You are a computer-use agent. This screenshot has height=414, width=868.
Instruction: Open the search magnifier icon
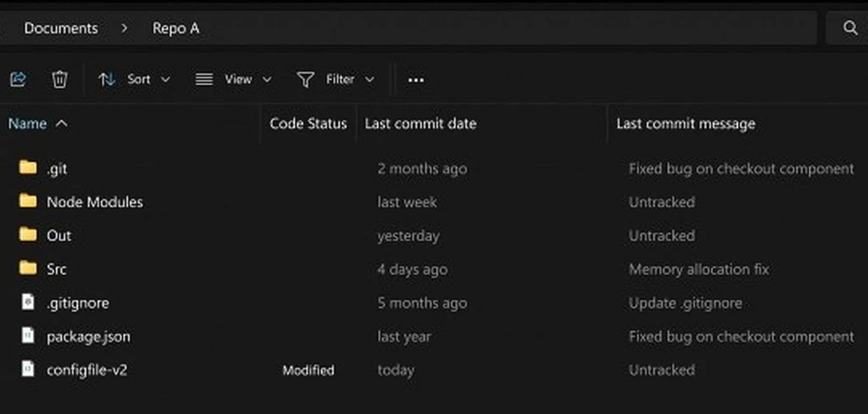(x=850, y=28)
